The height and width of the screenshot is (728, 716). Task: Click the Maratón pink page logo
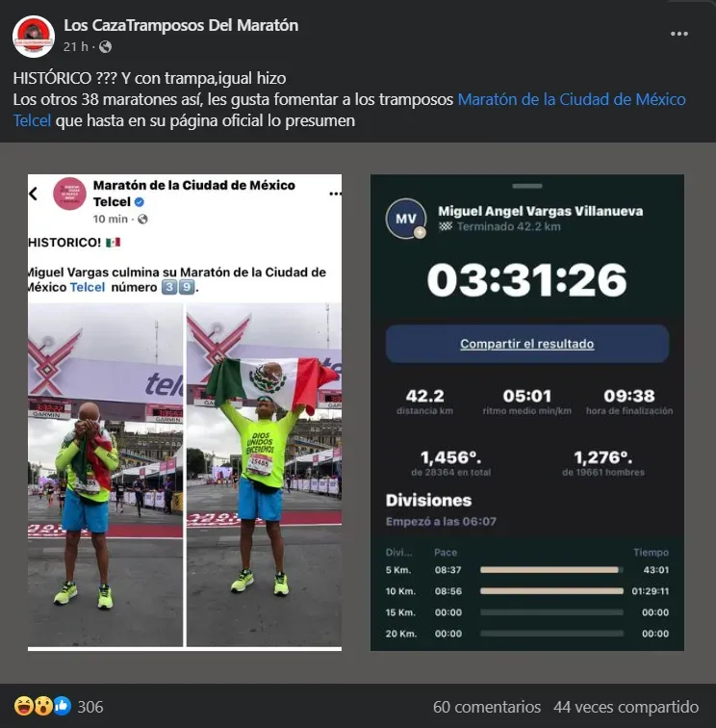pos(69,194)
